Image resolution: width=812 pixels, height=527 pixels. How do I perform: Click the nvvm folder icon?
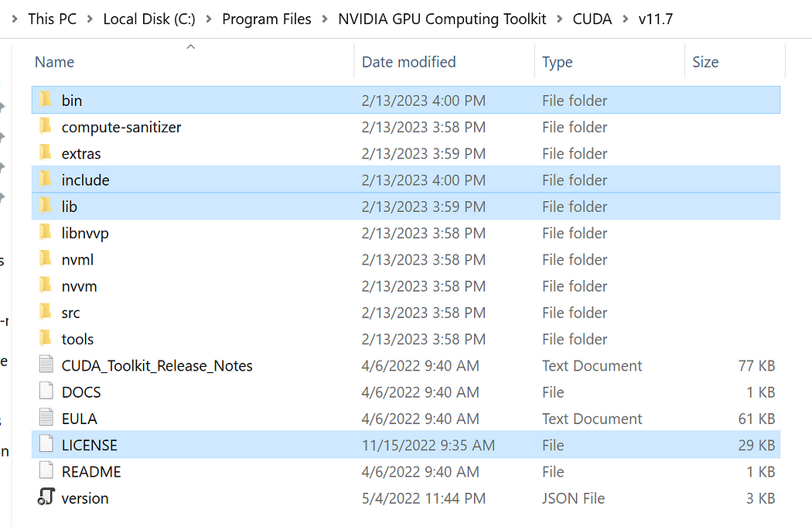(46, 285)
